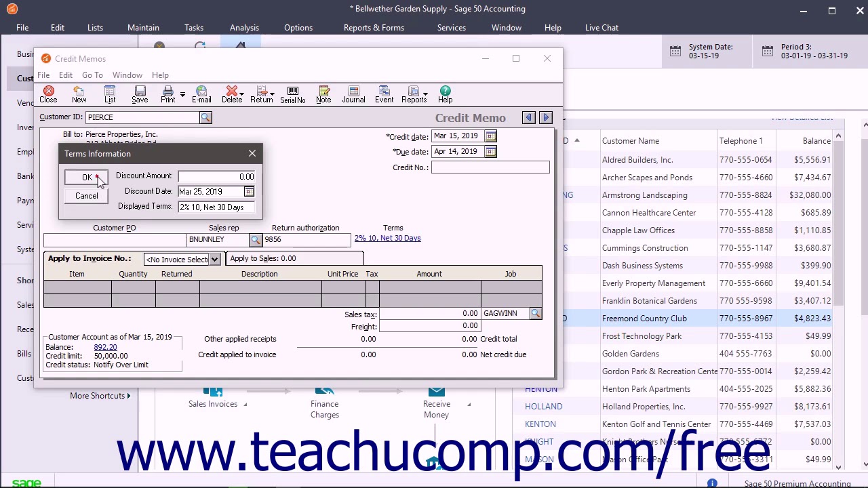The width and height of the screenshot is (868, 488).
Task: Sort by Customer Name column header
Action: (x=631, y=141)
